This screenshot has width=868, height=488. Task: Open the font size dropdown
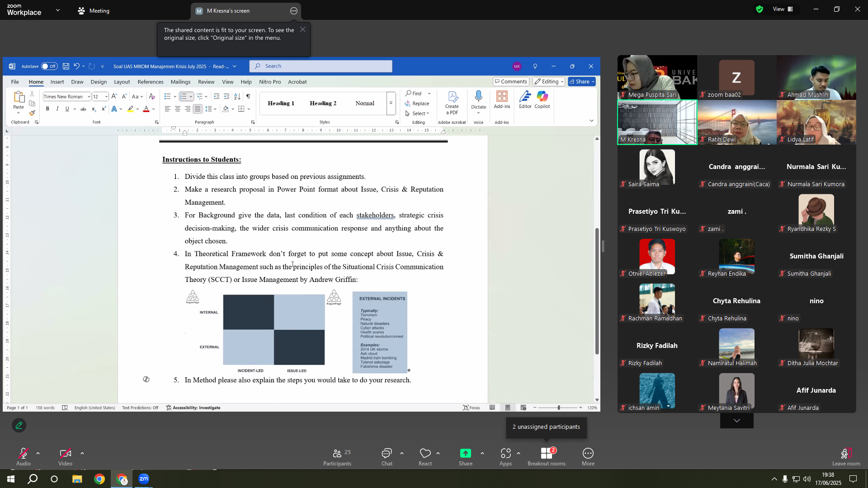pos(106,97)
